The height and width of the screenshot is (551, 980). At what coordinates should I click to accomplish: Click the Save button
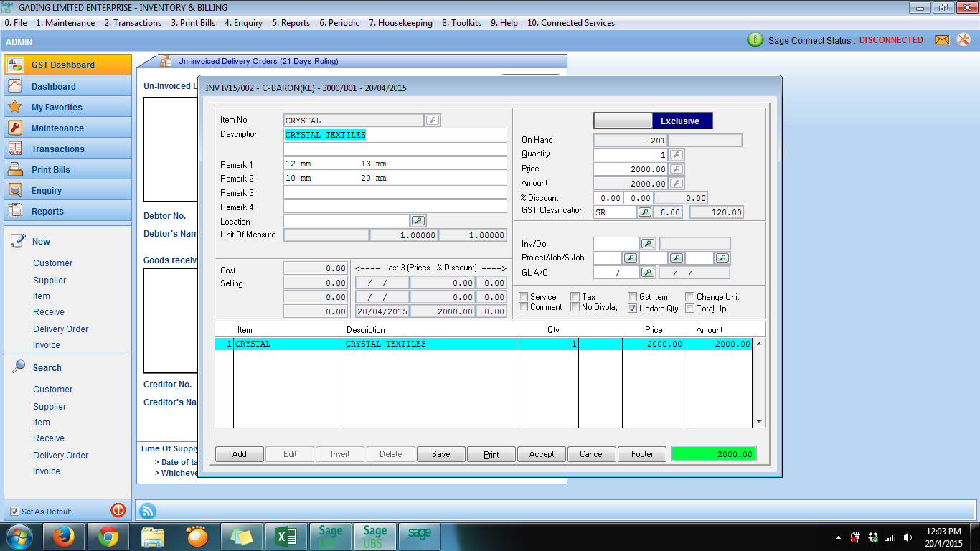441,454
